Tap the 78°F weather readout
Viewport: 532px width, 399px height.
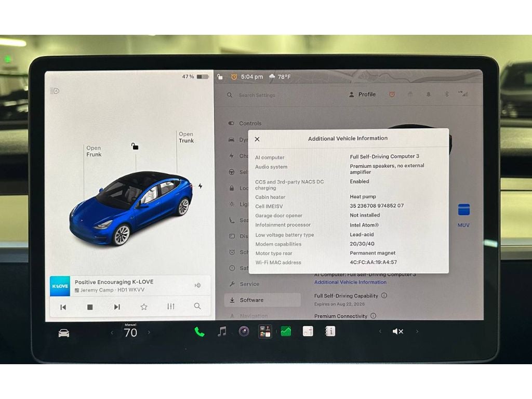284,77
